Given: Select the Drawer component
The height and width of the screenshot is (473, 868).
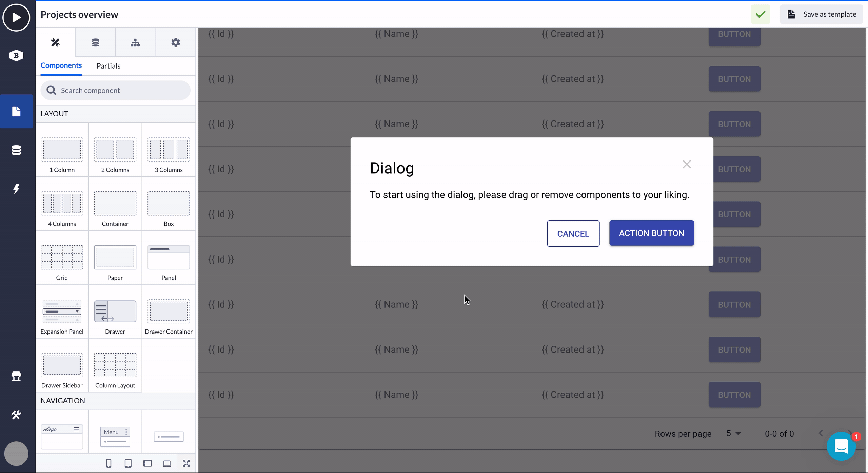Looking at the screenshot, I should click(115, 311).
